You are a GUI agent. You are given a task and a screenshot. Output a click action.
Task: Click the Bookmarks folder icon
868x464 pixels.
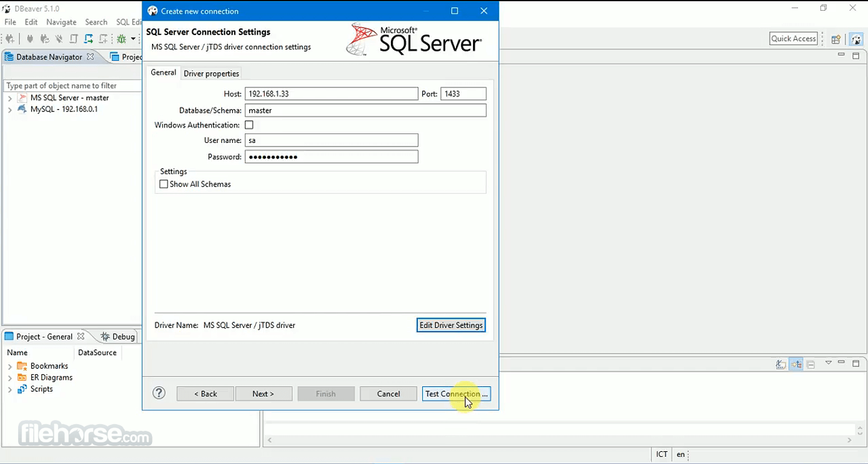[x=22, y=366]
